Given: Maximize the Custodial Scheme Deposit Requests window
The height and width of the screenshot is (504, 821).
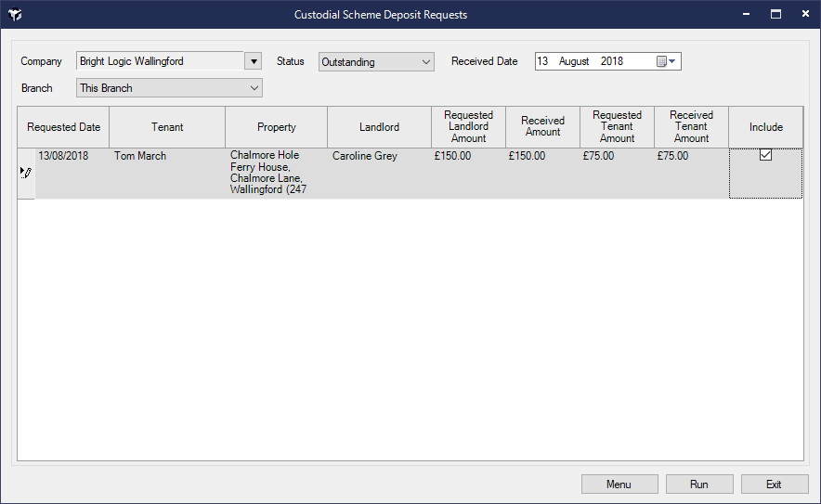Looking at the screenshot, I should tap(775, 15).
